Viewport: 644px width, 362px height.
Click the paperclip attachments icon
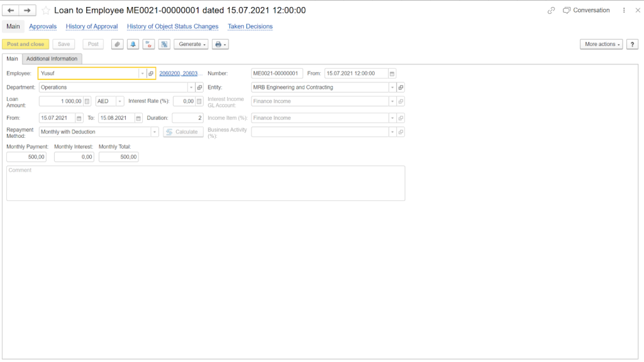[118, 44]
